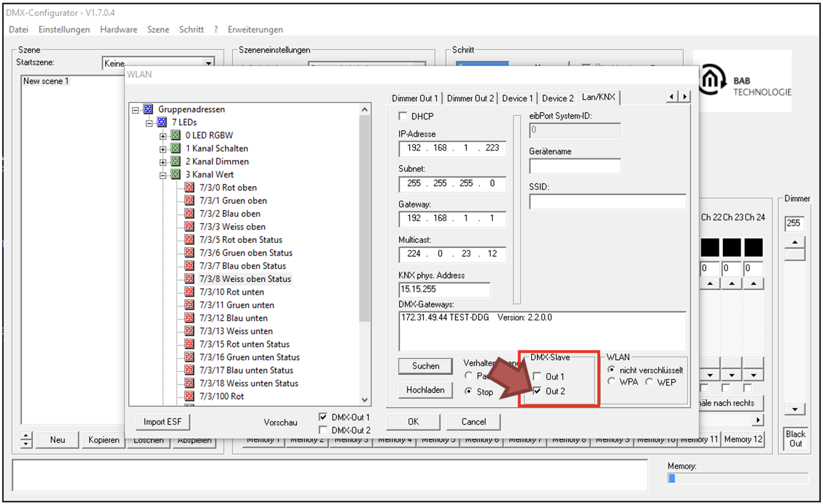Select WEP encryption radio button

(x=649, y=382)
